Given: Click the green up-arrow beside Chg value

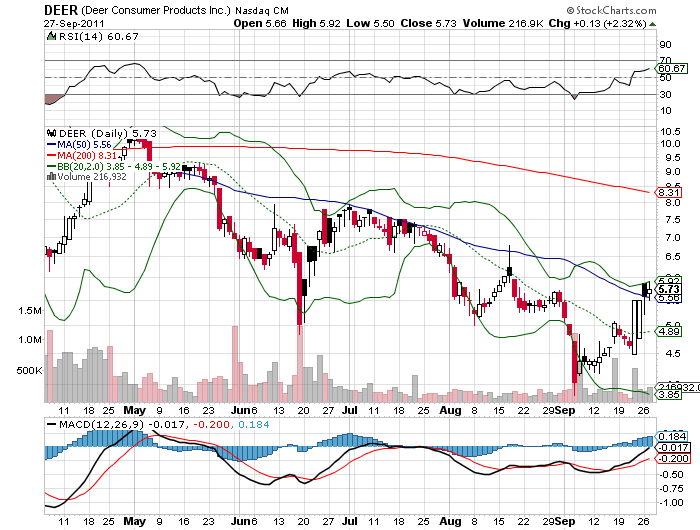Looking at the screenshot, I should coord(653,24).
